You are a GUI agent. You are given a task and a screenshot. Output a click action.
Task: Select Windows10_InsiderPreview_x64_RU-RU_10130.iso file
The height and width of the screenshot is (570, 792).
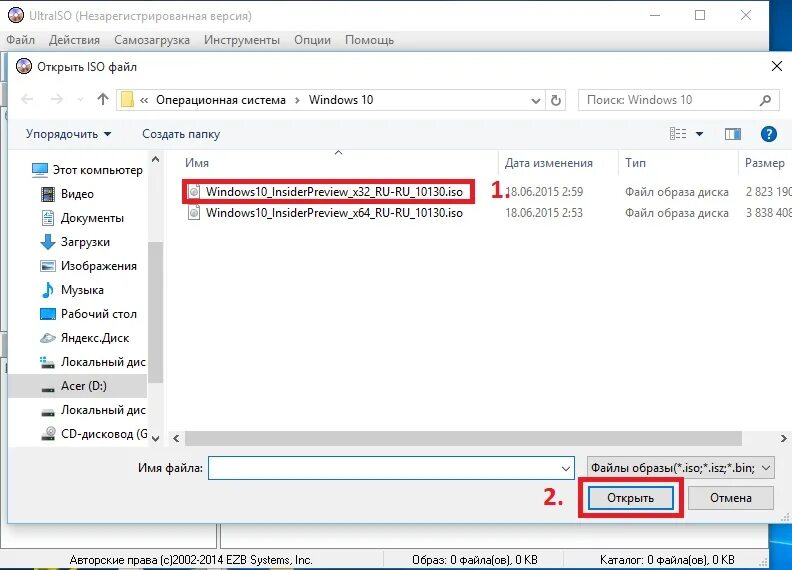pos(334,213)
